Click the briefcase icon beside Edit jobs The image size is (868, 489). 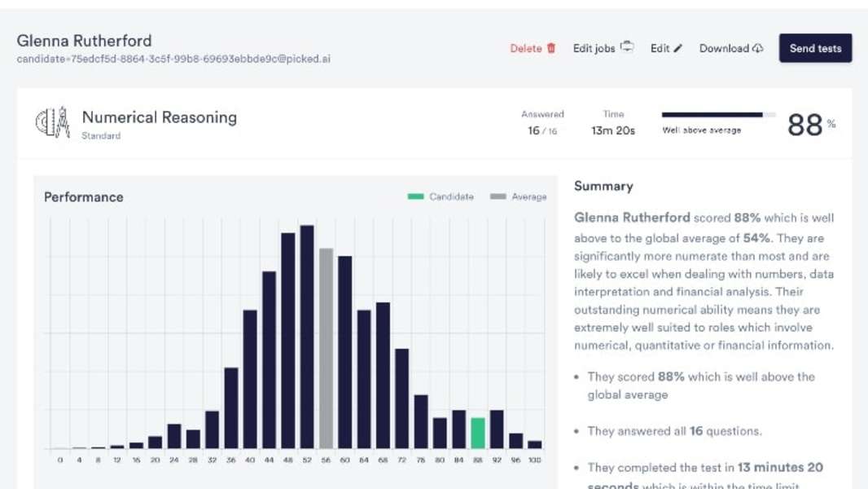627,47
